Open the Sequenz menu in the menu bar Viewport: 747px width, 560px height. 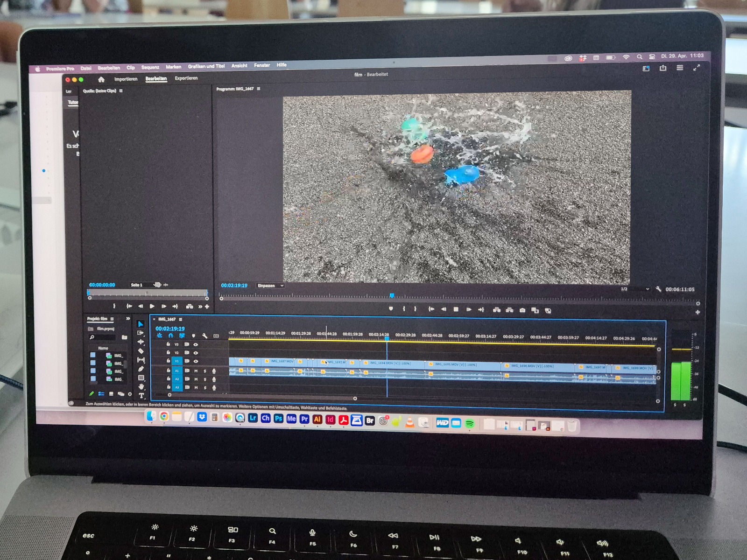(150, 67)
